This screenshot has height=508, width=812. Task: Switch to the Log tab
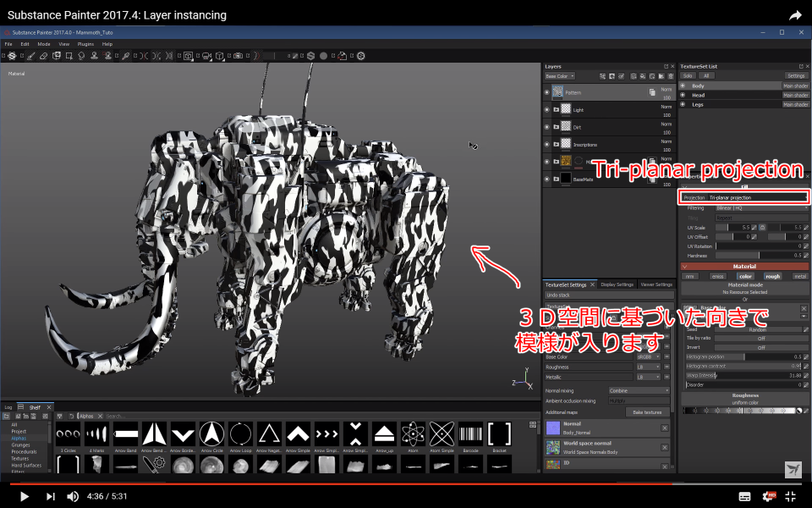click(8, 407)
